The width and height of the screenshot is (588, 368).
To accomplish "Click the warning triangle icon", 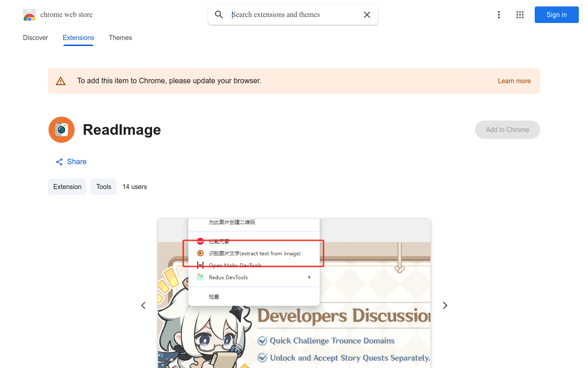I will (x=61, y=81).
